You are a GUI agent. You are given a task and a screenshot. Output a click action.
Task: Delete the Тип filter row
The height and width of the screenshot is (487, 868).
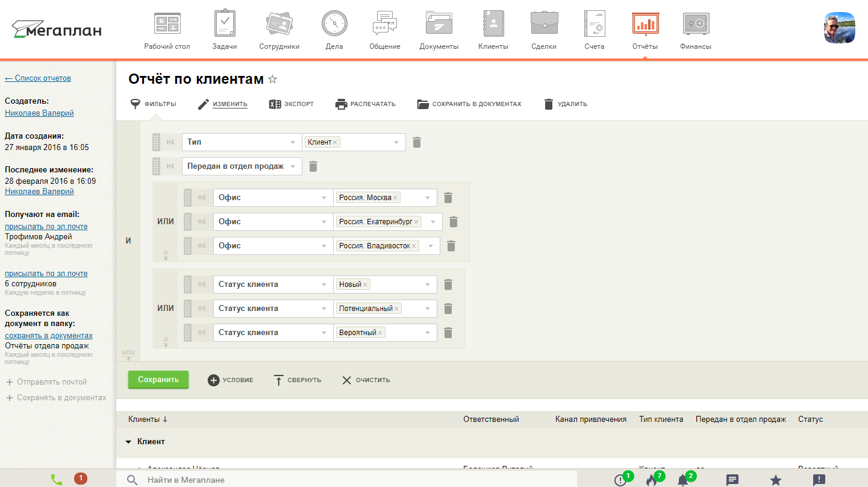click(417, 142)
